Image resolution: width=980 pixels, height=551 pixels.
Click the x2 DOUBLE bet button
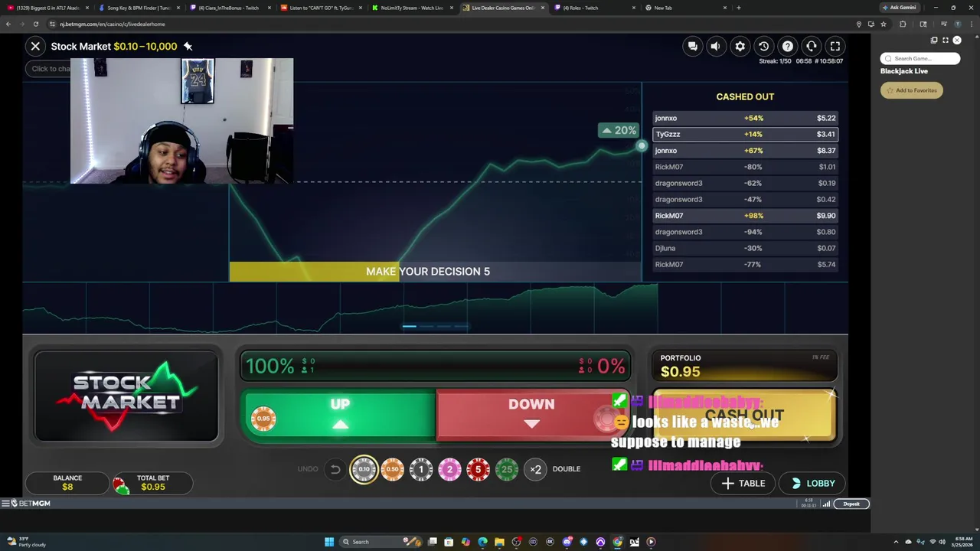click(x=536, y=469)
